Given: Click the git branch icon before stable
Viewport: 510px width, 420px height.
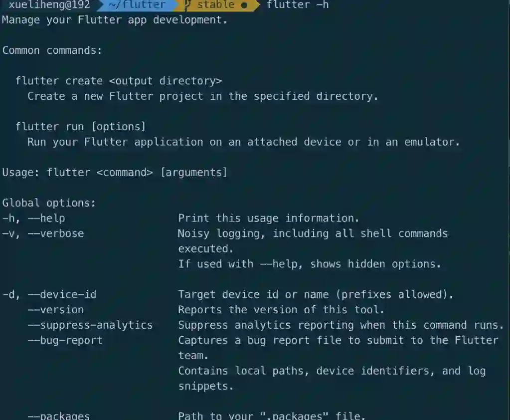Looking at the screenshot, I should click(x=187, y=4).
